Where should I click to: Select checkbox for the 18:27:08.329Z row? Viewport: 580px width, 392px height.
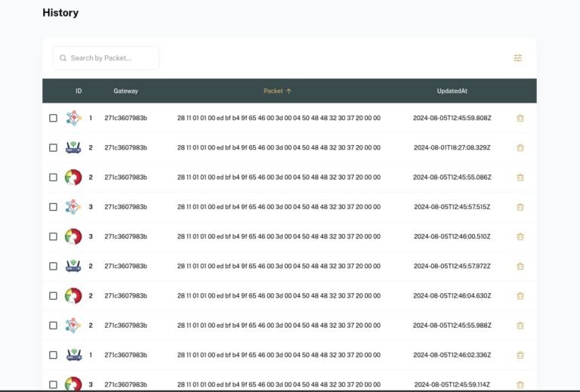tap(53, 147)
